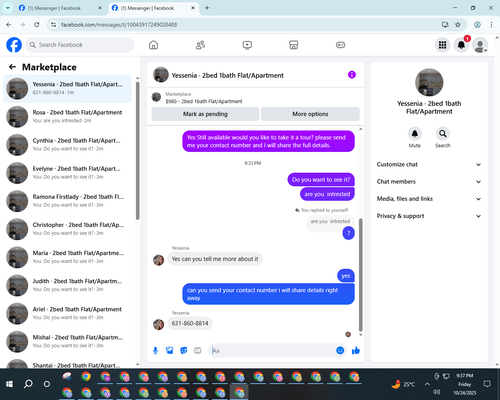Image resolution: width=500 pixels, height=400 pixels.
Task: Open the Judith conversation
Action: (67, 285)
